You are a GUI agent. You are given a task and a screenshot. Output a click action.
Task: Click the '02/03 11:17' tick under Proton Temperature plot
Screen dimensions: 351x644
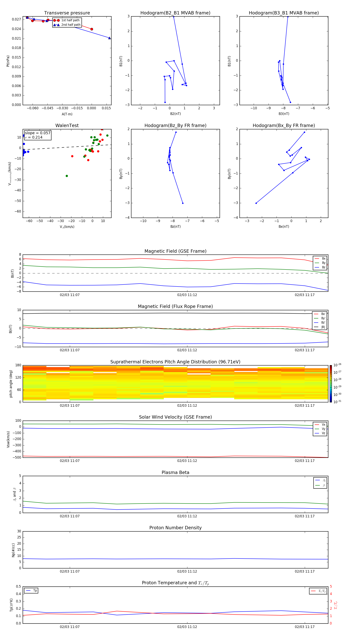(305, 627)
